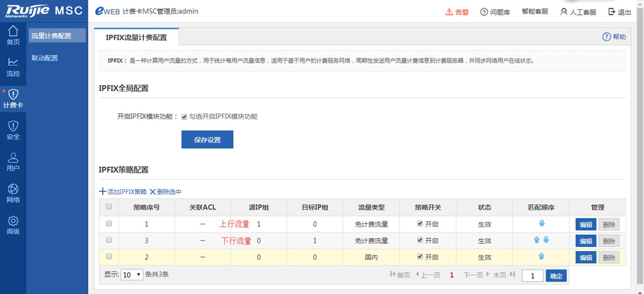Tick the select-all checkbox in table header
This screenshot has width=644, height=294.
tap(109, 206)
